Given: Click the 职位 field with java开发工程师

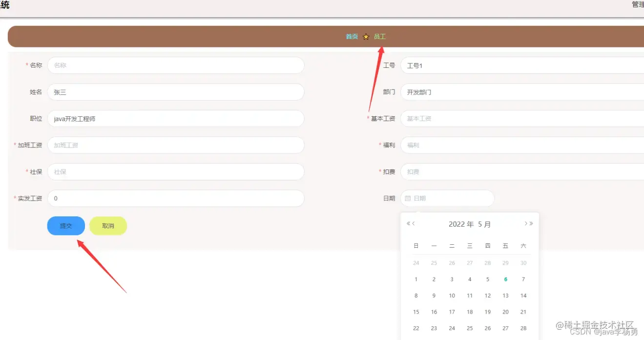Looking at the screenshot, I should tap(176, 118).
